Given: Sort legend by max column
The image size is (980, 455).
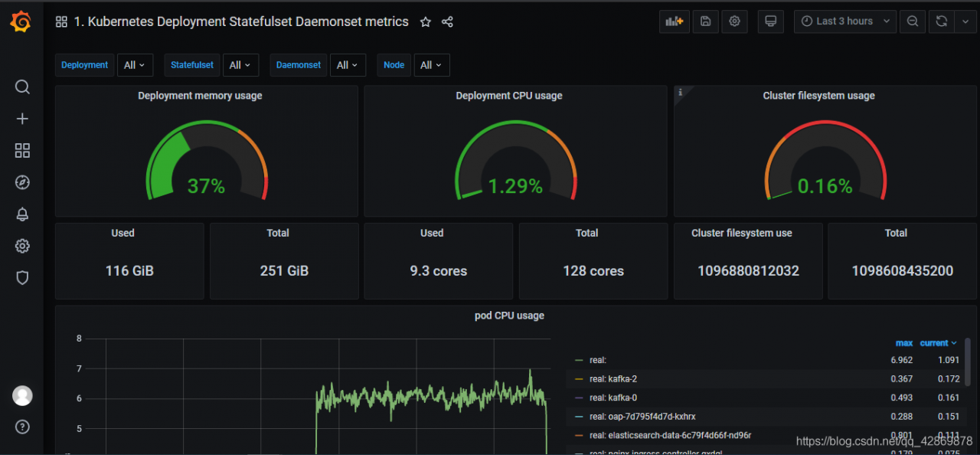Looking at the screenshot, I should click(904, 343).
